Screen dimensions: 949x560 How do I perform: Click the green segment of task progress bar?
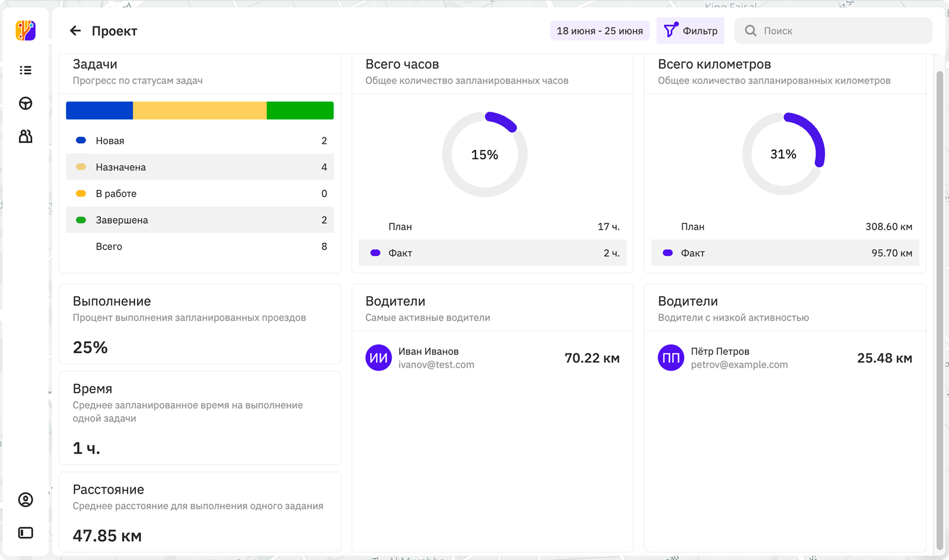click(300, 111)
